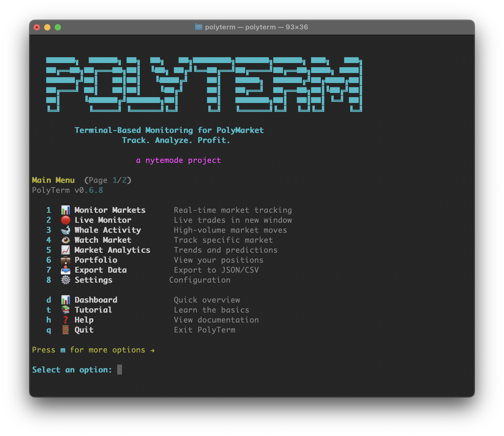Select the Monitor Markets menu entry

110,210
